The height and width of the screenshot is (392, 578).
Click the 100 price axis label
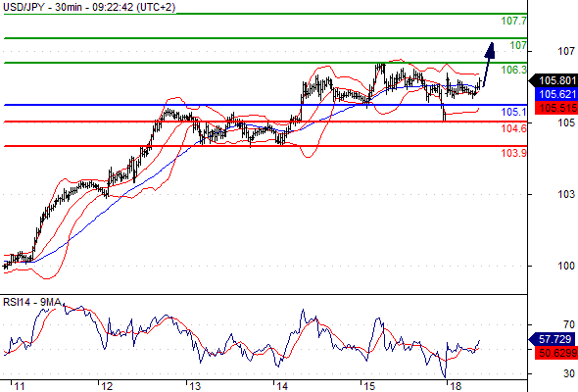(x=566, y=266)
